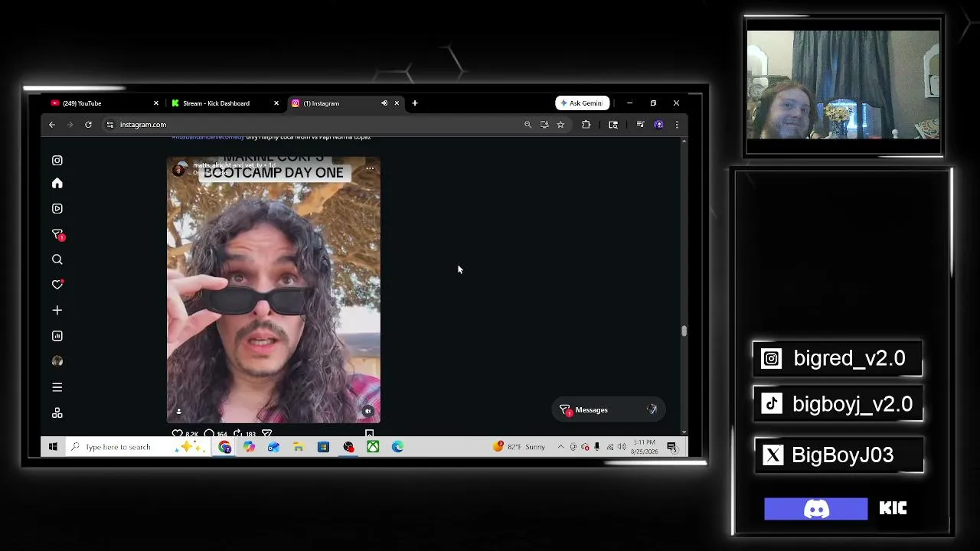Screen dimensions: 980x551
Task: Open your profile avatar in the sidebar
Action: click(57, 361)
